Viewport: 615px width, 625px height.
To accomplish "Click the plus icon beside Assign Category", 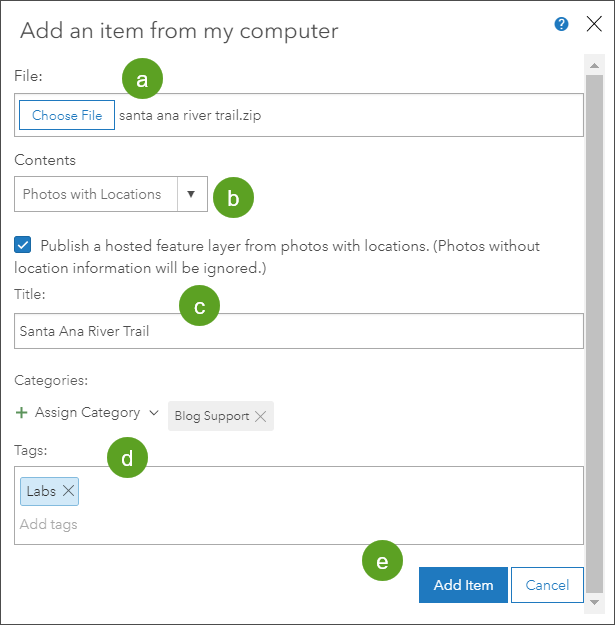I will (22, 412).
